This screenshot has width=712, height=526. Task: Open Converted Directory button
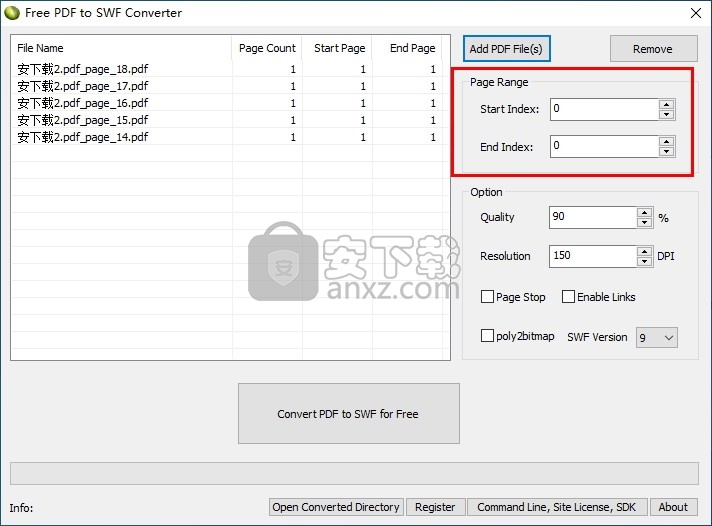(336, 507)
